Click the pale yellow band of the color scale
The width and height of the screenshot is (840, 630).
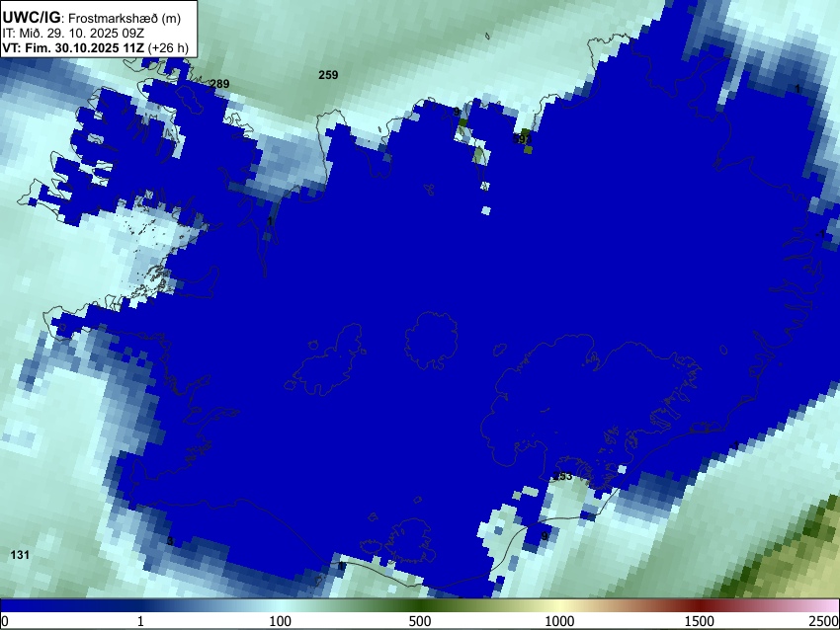tap(559, 606)
